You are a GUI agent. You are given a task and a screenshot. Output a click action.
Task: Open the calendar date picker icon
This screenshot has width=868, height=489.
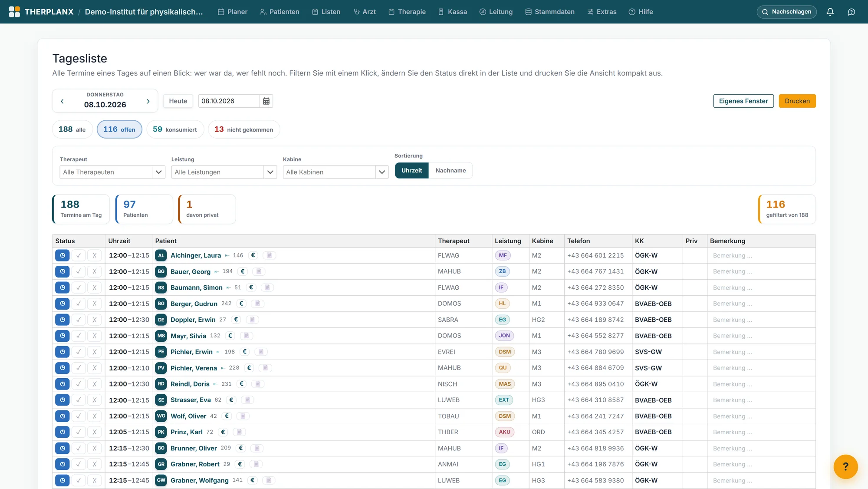[266, 101]
